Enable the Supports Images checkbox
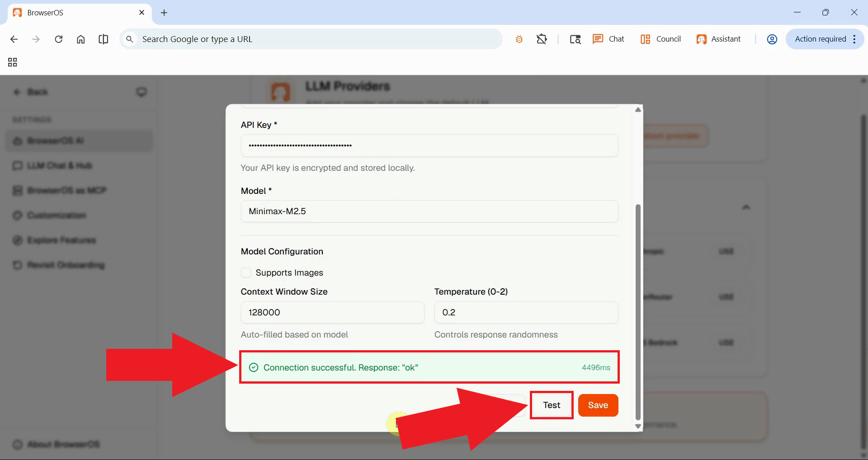 tap(246, 272)
